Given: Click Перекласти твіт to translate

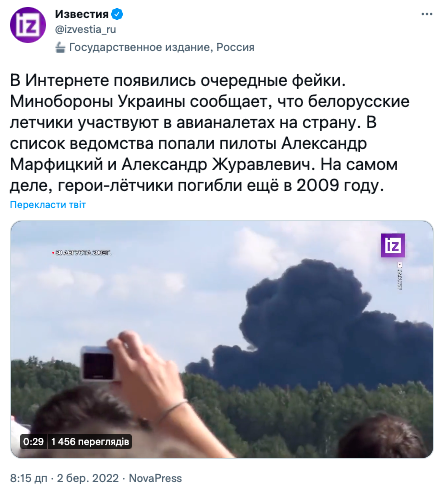Looking at the screenshot, I should click(48, 205).
